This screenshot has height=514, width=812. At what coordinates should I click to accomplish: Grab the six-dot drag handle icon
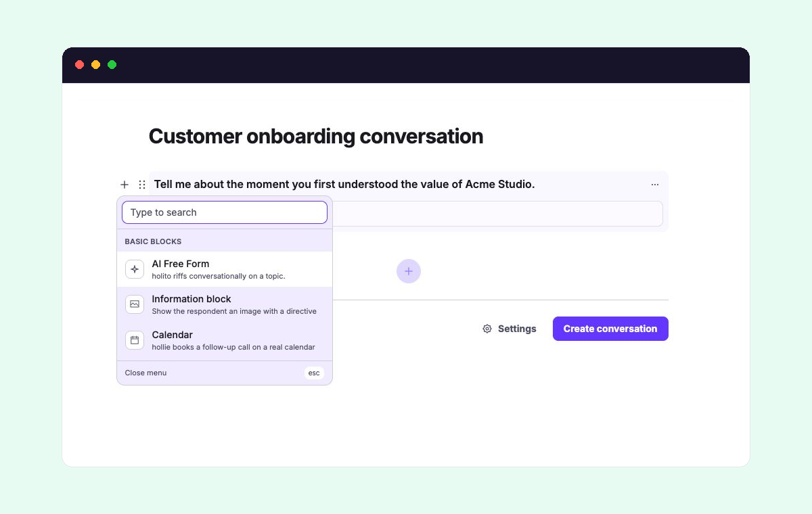coord(142,185)
